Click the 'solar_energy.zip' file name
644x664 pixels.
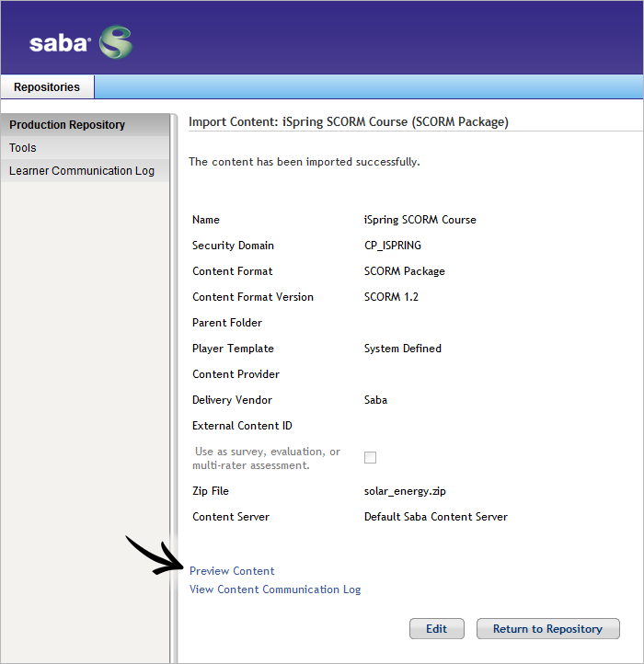[x=405, y=491]
